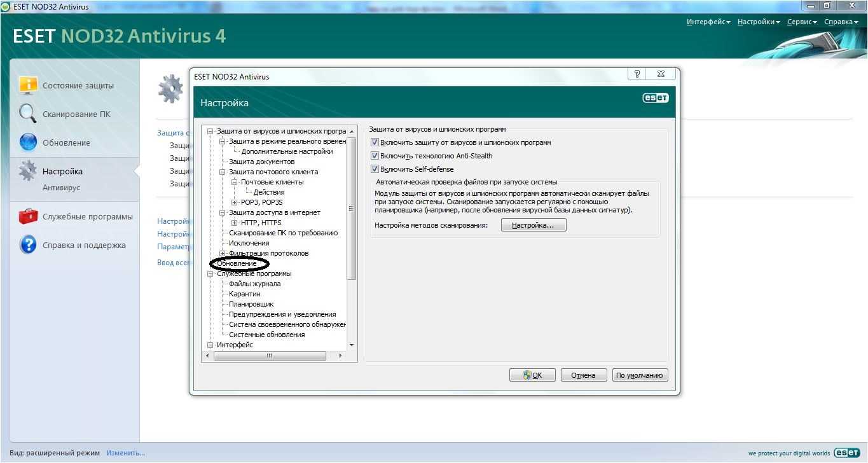This screenshot has height=463, width=868.
Task: Open the Справка top menu
Action: coord(841,22)
